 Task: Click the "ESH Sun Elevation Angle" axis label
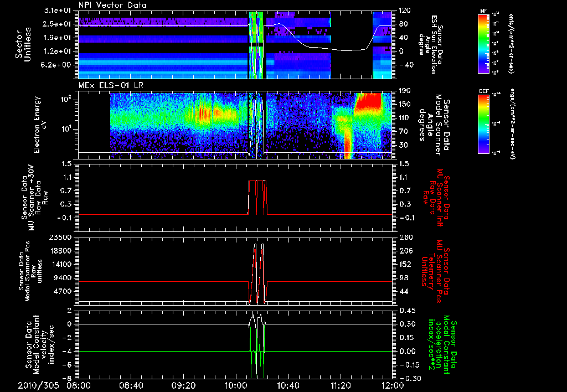431,44
